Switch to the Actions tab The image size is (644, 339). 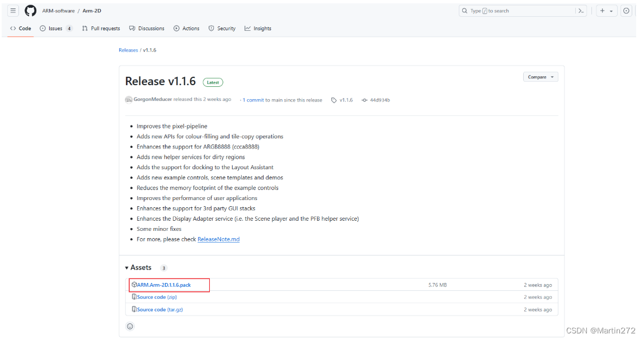coord(186,29)
